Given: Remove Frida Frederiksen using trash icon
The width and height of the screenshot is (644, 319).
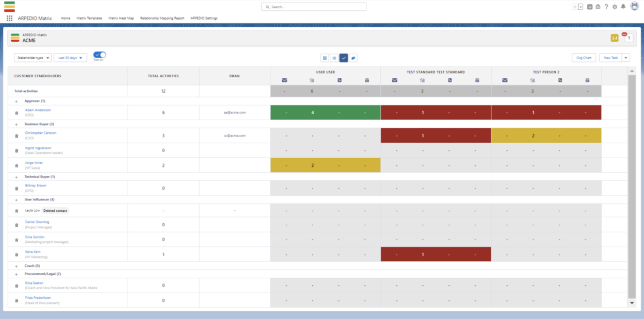Looking at the screenshot, I should [x=16, y=300].
